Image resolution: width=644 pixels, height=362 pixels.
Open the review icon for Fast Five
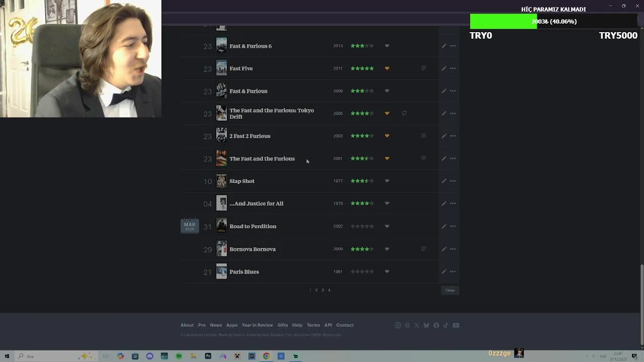(423, 68)
